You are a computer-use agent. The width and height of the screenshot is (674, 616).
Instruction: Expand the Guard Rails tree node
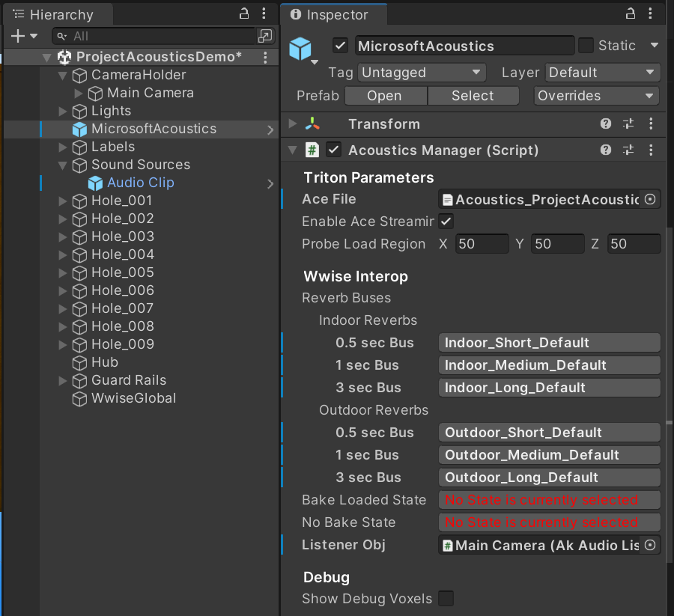coord(63,380)
